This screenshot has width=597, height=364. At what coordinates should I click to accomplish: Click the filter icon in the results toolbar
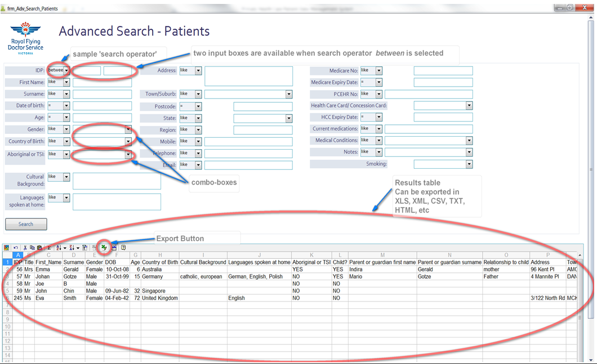click(x=85, y=247)
